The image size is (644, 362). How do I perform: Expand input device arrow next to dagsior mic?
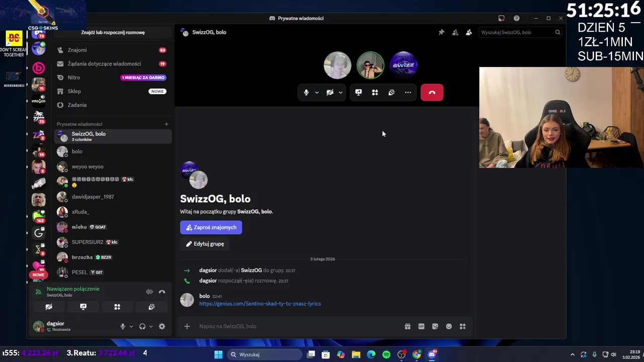[x=131, y=326]
